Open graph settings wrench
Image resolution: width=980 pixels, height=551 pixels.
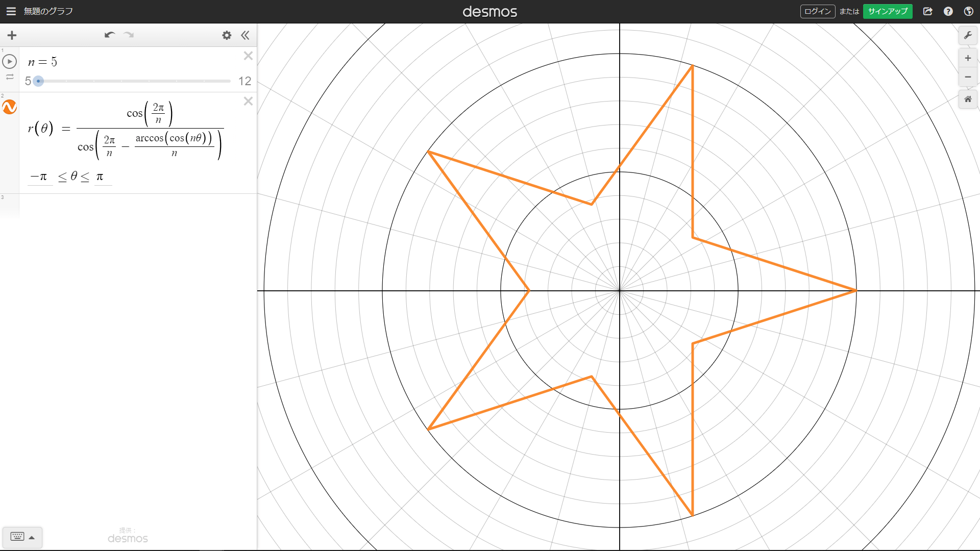pos(968,35)
